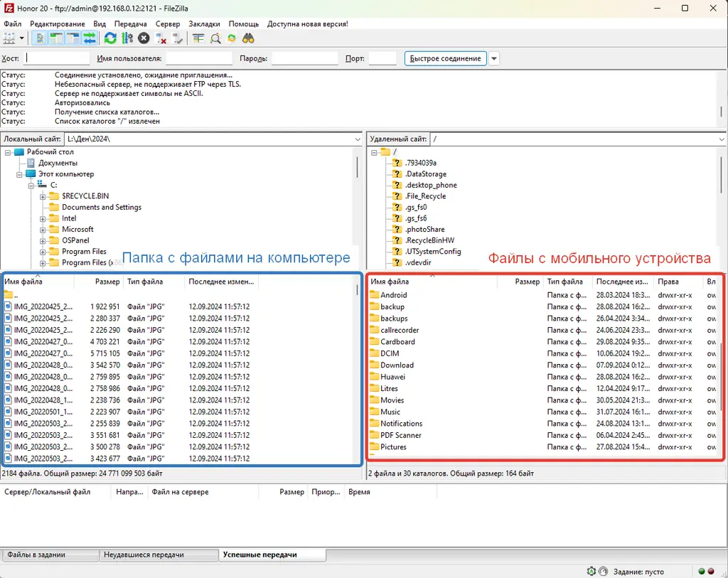Screen dimensions: 728x578
Task: Search for files with binoculars icon
Action: [x=248, y=38]
